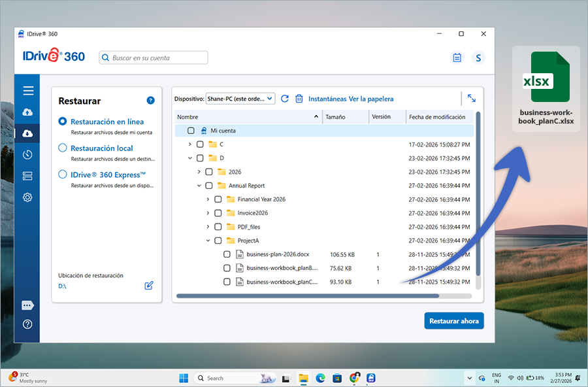Click the Restaurar ahora button

(x=453, y=320)
